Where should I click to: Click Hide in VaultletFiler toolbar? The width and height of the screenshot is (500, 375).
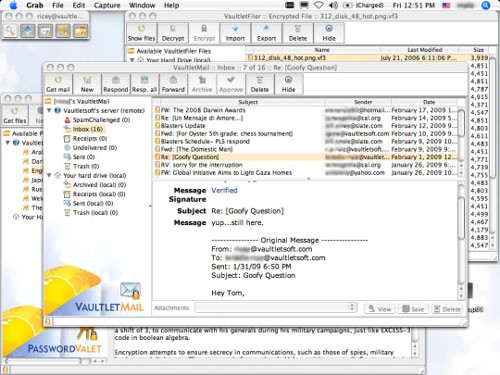point(329,33)
